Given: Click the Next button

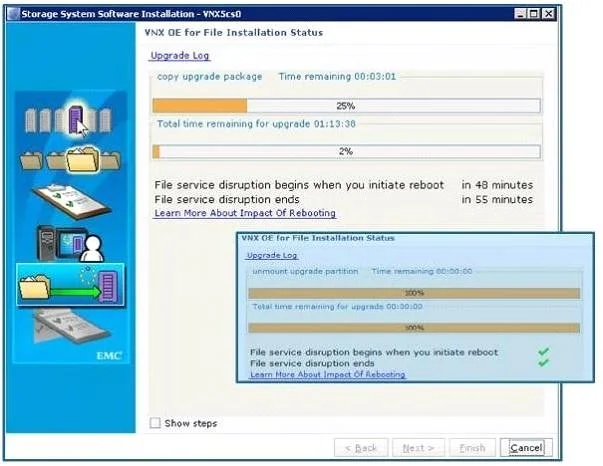Looking at the screenshot, I should [x=418, y=448].
